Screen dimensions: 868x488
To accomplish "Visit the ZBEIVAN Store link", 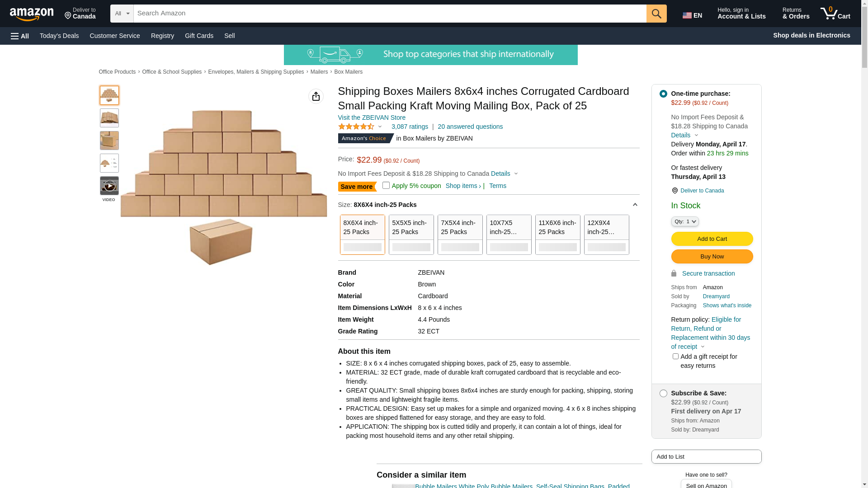I will [x=372, y=117].
